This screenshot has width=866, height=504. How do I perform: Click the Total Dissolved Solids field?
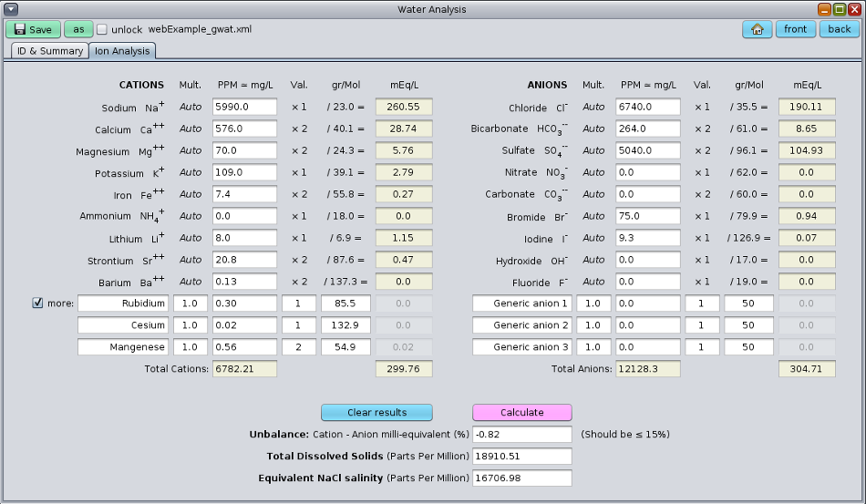tap(522, 456)
